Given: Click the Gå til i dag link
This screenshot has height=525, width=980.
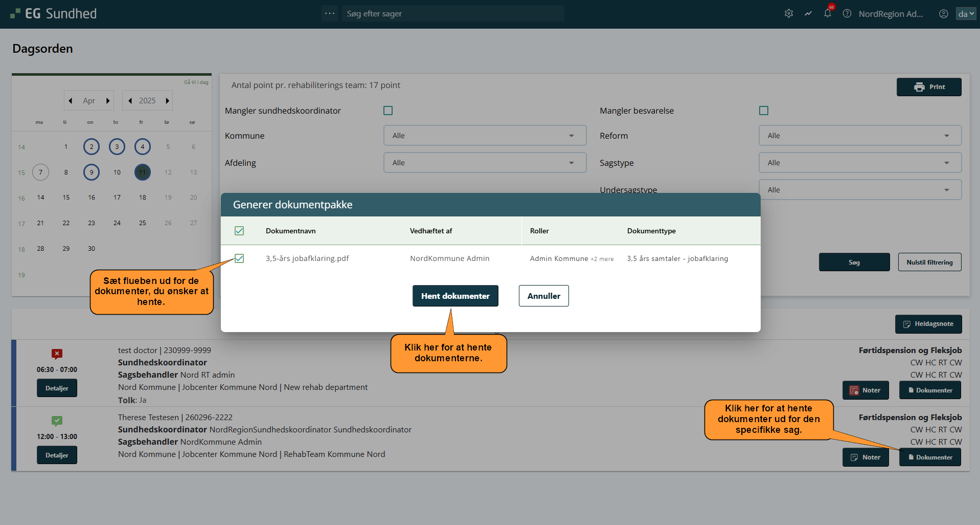Looking at the screenshot, I should coord(196,82).
